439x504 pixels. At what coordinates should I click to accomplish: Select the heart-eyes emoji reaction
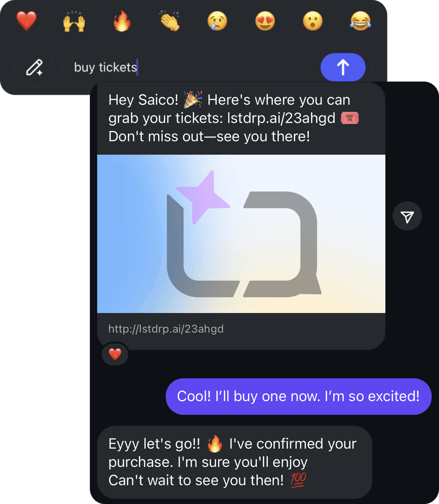[265, 21]
